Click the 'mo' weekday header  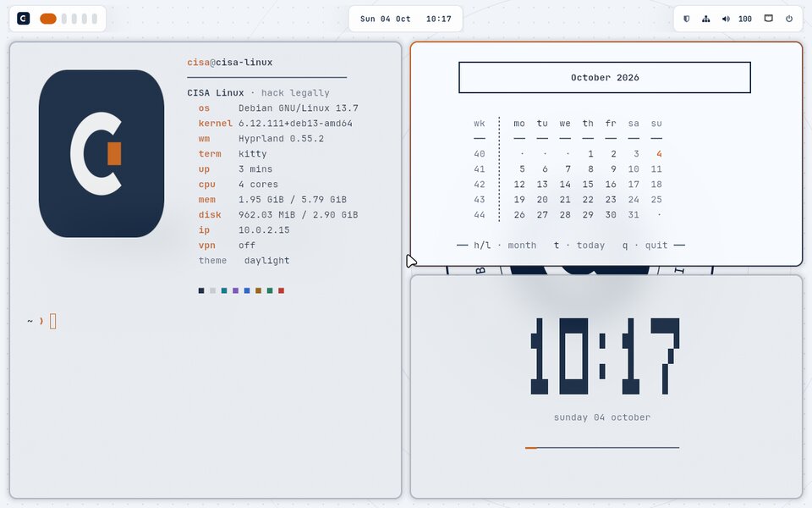click(x=519, y=124)
